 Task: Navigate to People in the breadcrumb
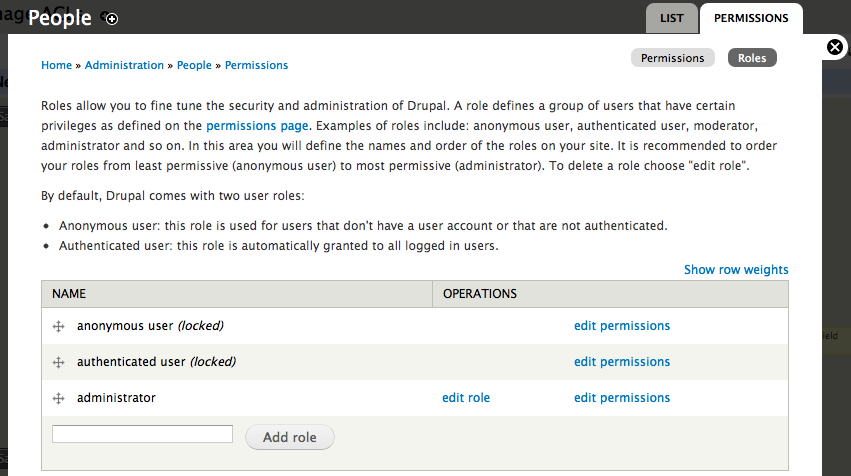click(x=194, y=65)
